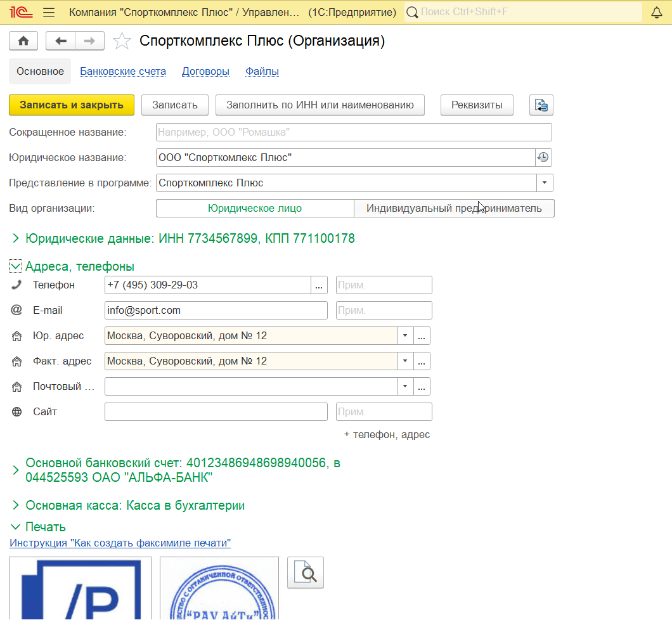672x620 pixels.
Task: Expand Основной банковский счет section
Action: pyautogui.click(x=16, y=470)
